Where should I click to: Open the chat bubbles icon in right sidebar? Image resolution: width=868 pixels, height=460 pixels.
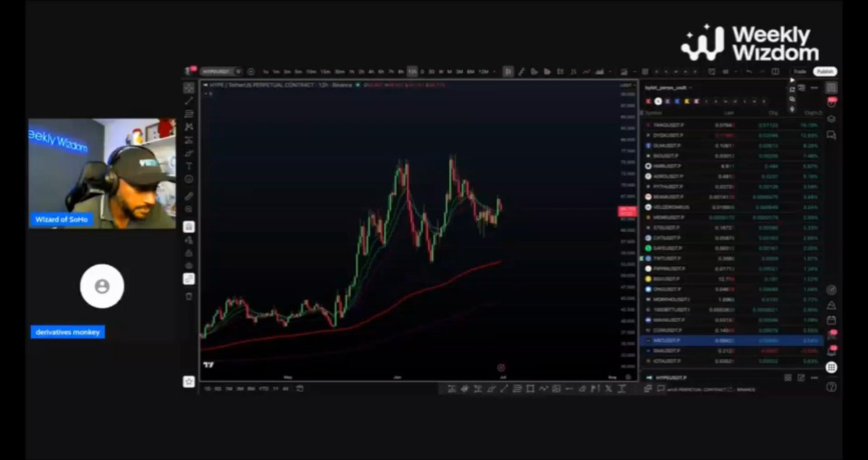(831, 135)
